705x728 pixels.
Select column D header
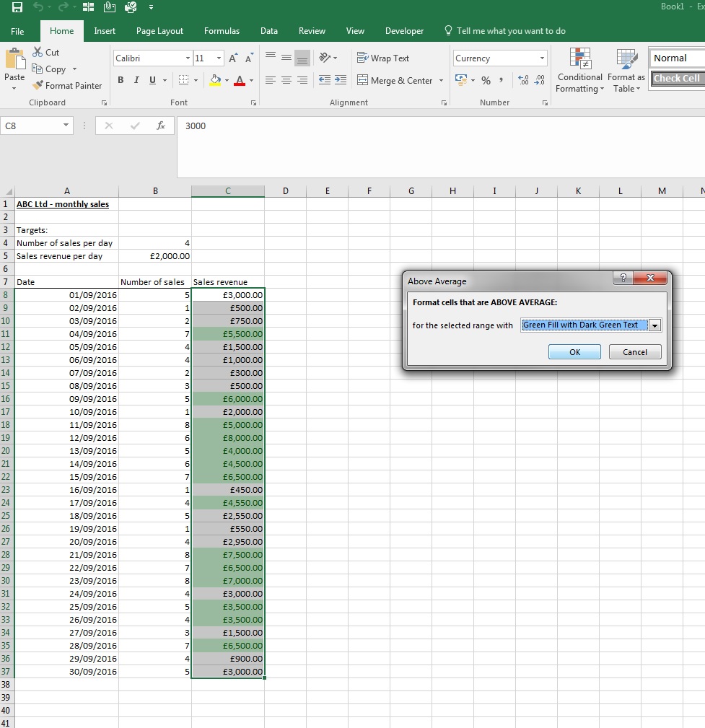(x=286, y=190)
